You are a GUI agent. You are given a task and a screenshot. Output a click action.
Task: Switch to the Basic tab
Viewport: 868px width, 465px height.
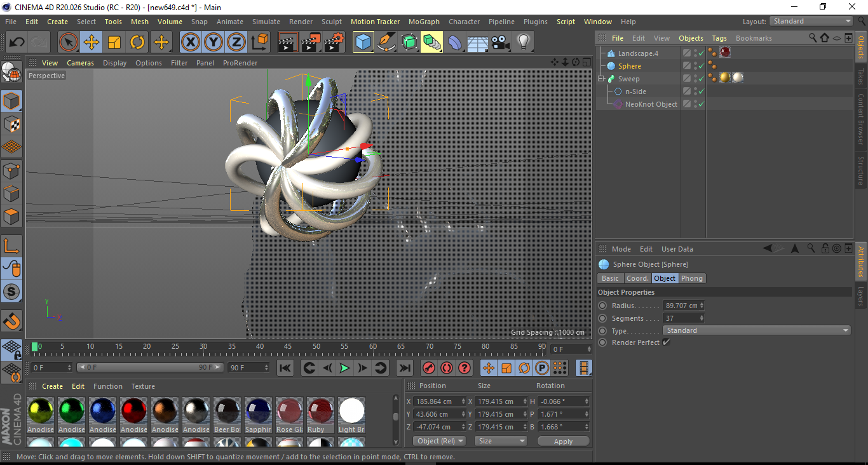[610, 278]
